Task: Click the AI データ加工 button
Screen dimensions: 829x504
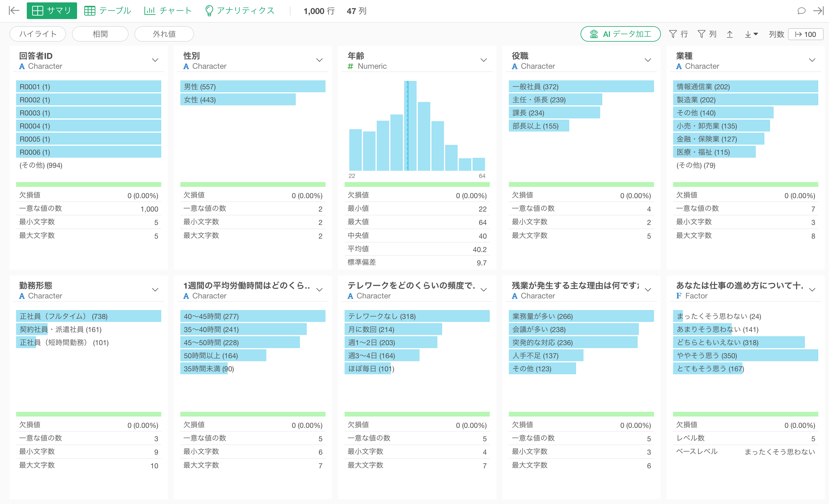Action: tap(620, 34)
